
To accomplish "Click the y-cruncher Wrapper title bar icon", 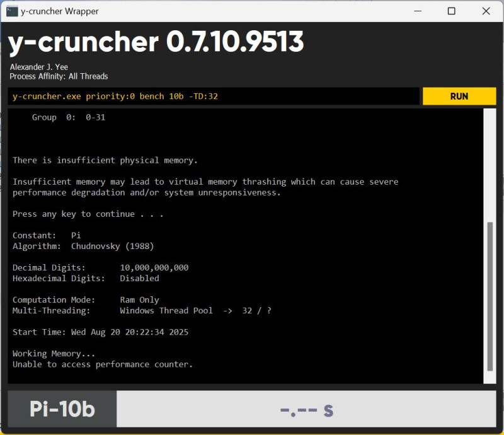I will point(12,11).
